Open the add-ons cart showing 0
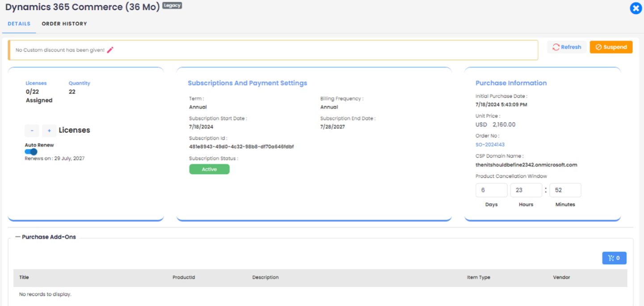 point(614,258)
